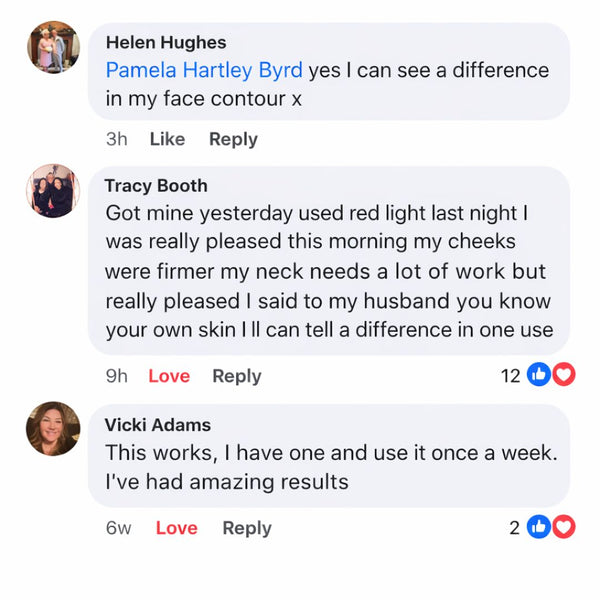Click the red heart reaction on Tracy Booth's comment

(x=564, y=375)
